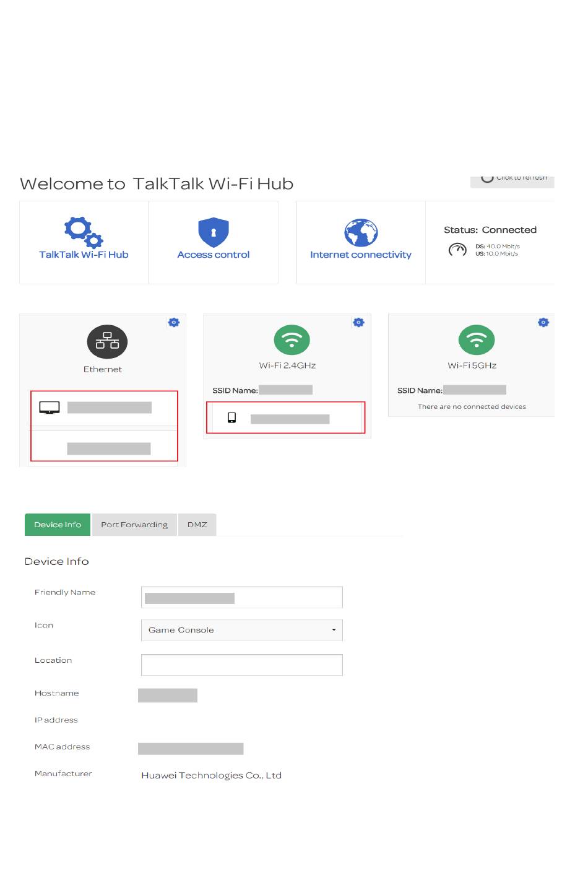588x879 pixels.
Task: Click the "US: 10.0 Mbit/s" upload speed
Action: pyautogui.click(x=497, y=254)
